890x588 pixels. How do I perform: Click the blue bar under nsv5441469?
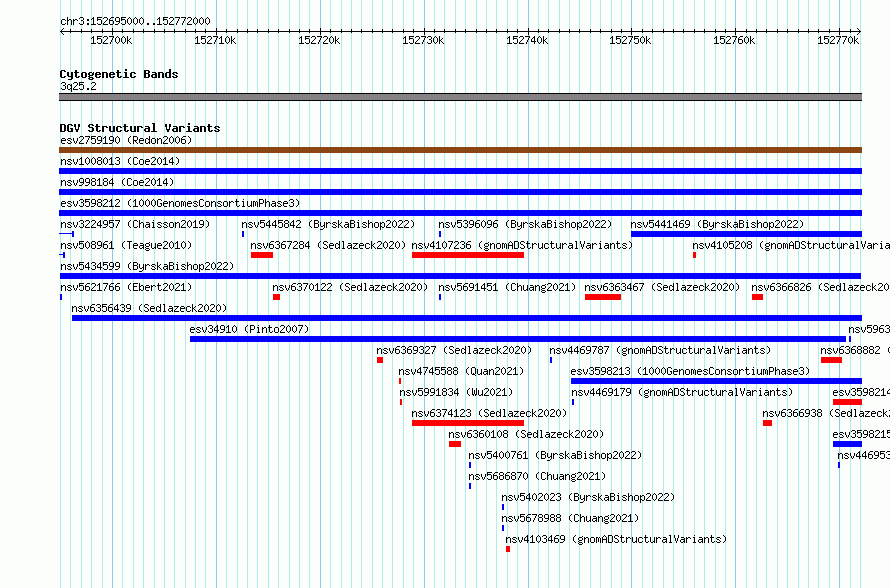tap(746, 234)
